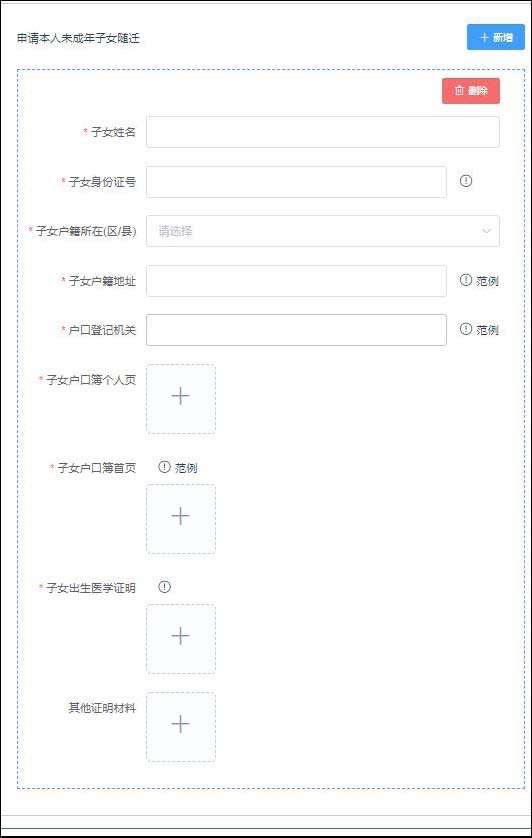Click the plus upload box for 子女户口簿首页
532x838 pixels.
point(181,518)
